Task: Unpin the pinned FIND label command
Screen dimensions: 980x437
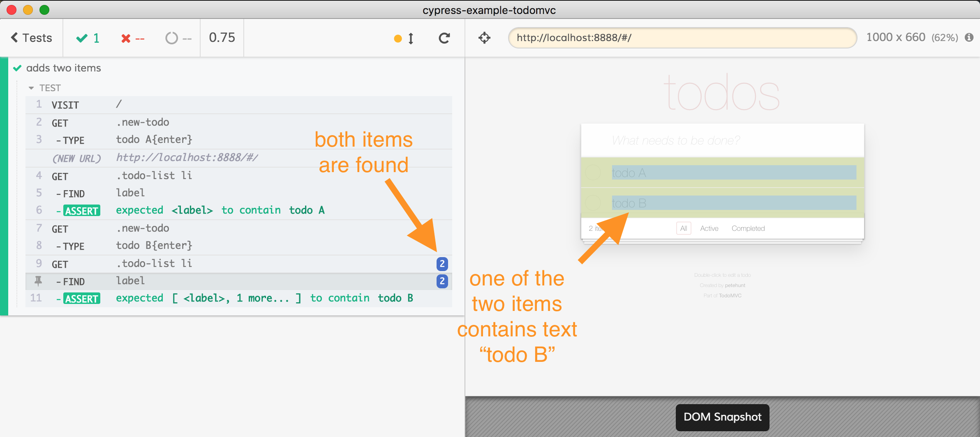Action: click(38, 281)
